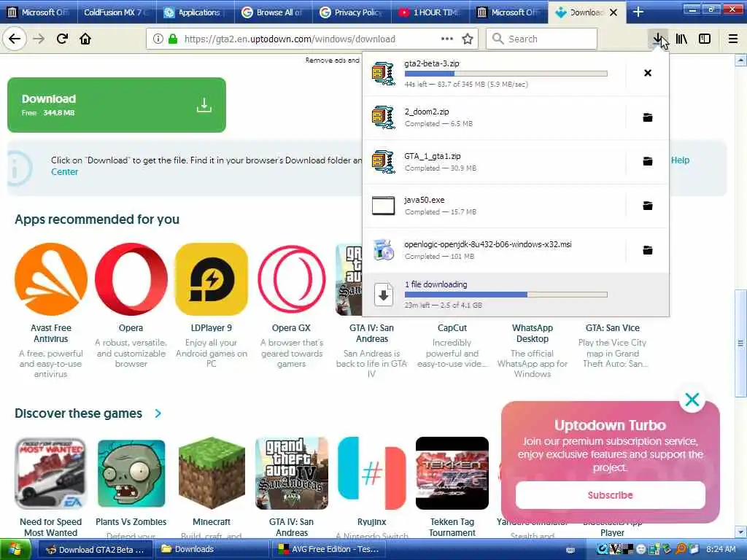Image resolution: width=747 pixels, height=560 pixels.
Task: Show site information icon in address bar
Action: coord(158,39)
